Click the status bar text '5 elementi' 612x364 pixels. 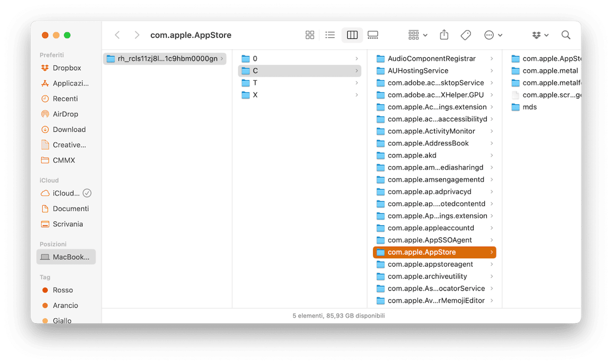coord(307,316)
